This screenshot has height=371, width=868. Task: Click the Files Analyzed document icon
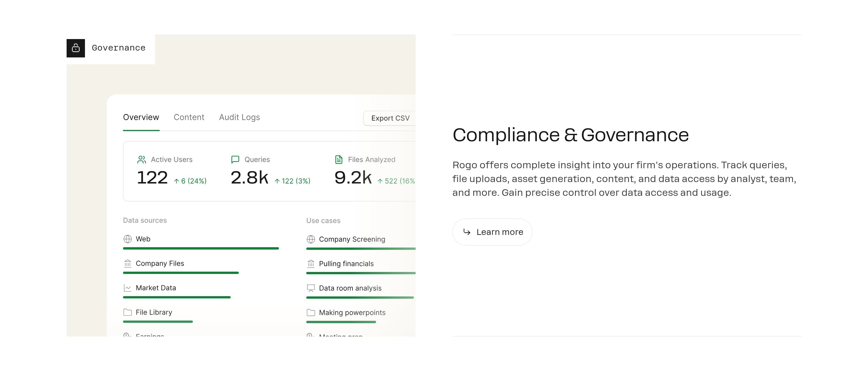(x=339, y=159)
